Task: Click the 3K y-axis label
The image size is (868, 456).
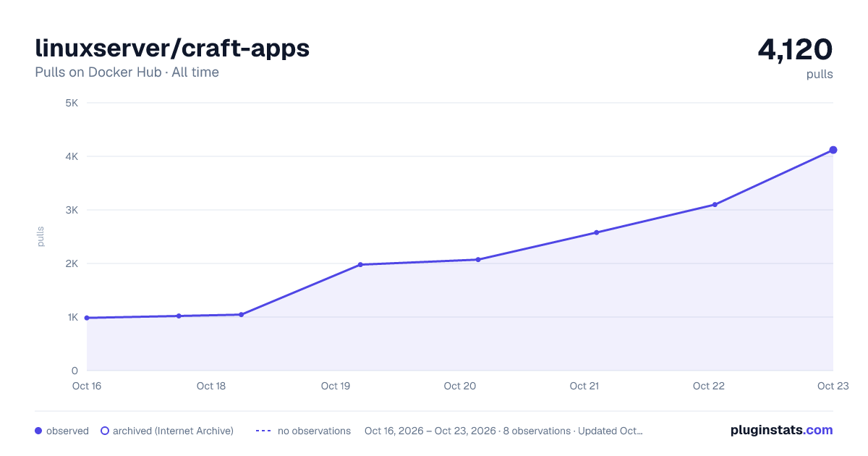Action: [72, 210]
